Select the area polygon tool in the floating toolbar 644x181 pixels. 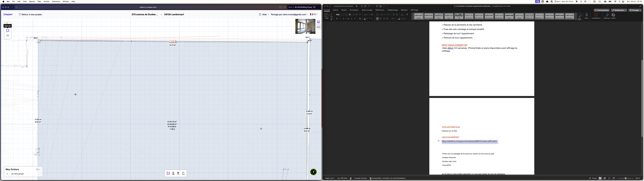[8, 30]
